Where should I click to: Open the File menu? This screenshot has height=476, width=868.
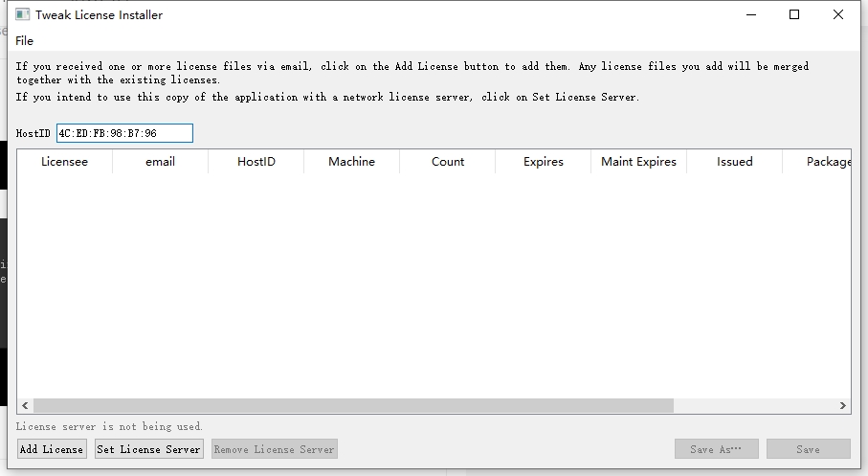tap(24, 41)
